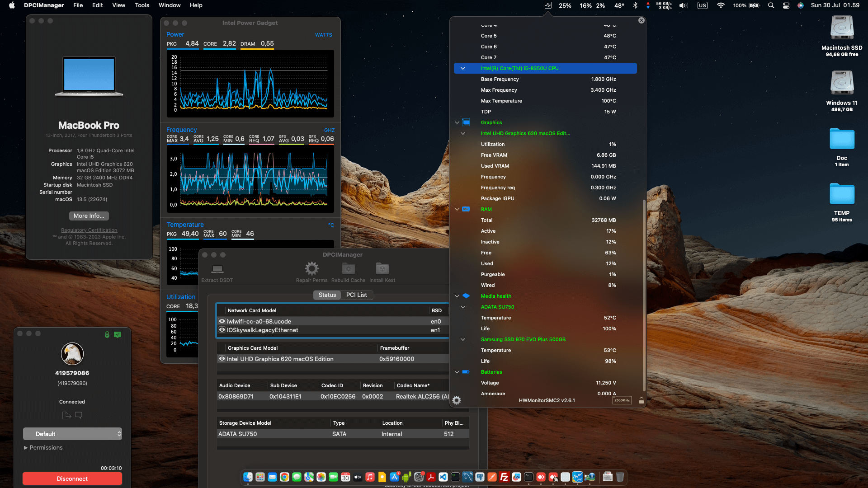Open Control Center in menu bar

pos(786,5)
